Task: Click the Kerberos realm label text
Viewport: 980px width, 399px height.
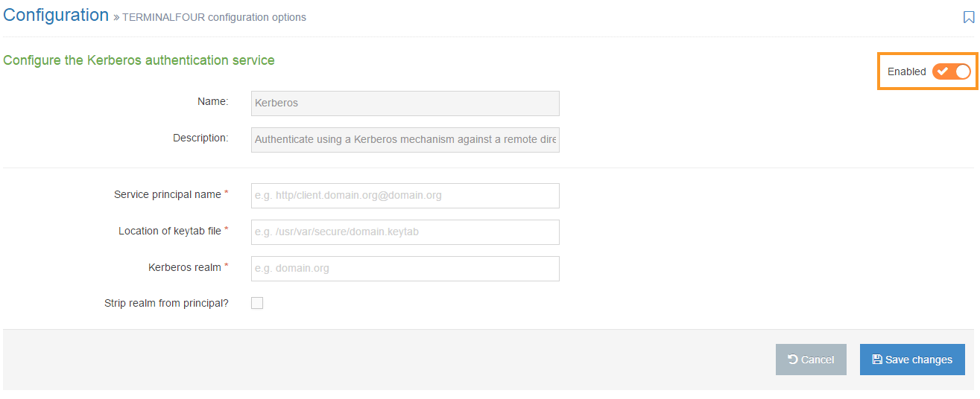Action: tap(185, 267)
